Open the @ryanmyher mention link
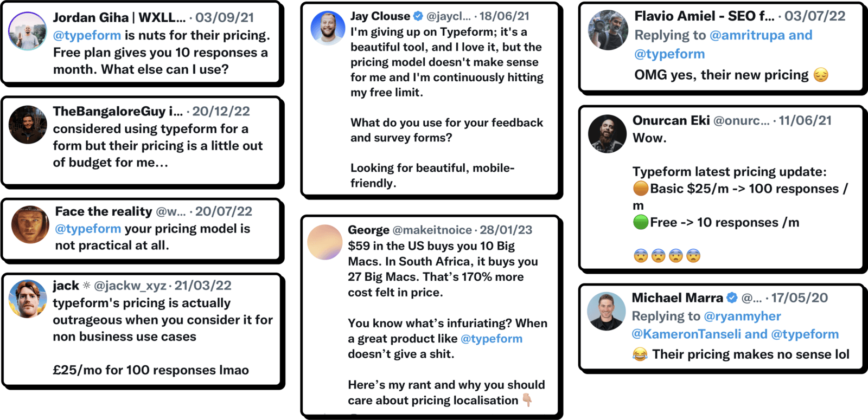 (742, 316)
